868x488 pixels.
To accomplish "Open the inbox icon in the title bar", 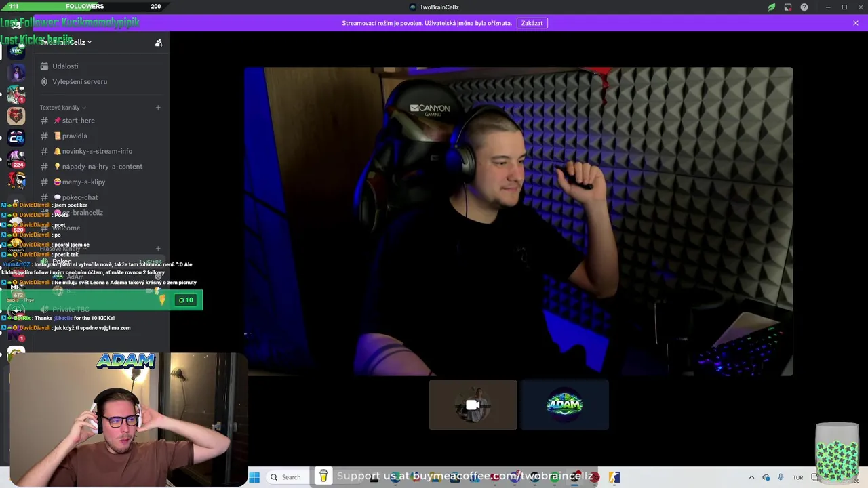I will pyautogui.click(x=788, y=7).
